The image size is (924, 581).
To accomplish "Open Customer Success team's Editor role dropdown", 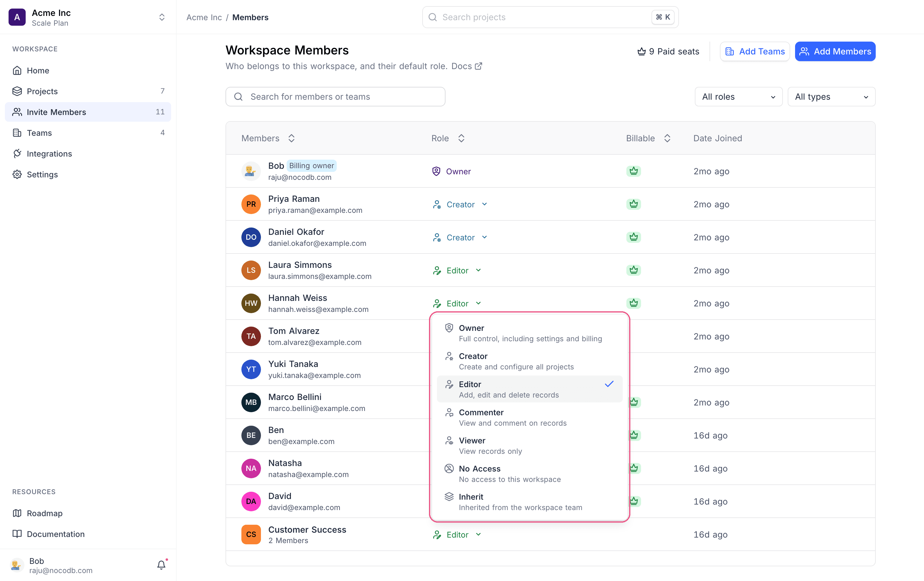I will click(x=457, y=535).
